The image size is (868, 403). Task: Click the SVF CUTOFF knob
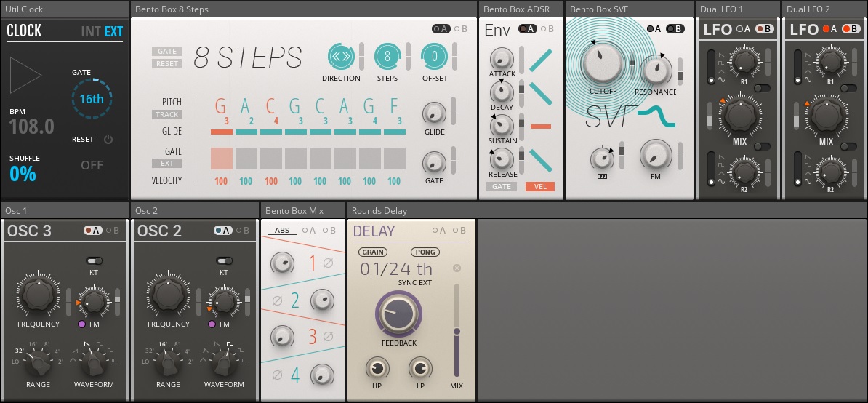pos(602,63)
